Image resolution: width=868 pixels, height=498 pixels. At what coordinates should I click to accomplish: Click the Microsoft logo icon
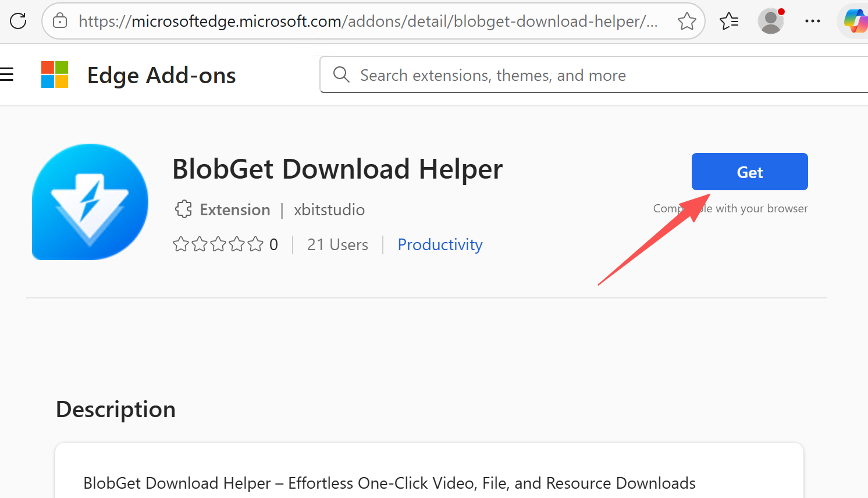tap(55, 74)
